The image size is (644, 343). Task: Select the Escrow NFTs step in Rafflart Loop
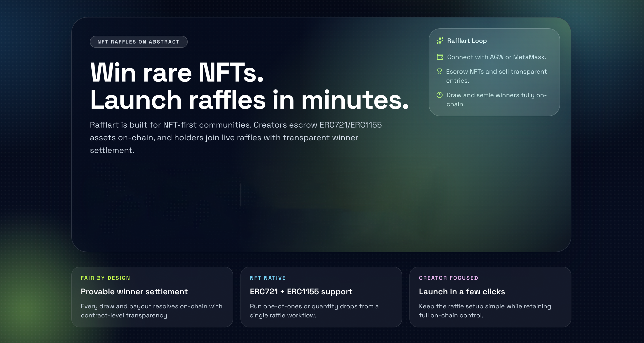(496, 76)
